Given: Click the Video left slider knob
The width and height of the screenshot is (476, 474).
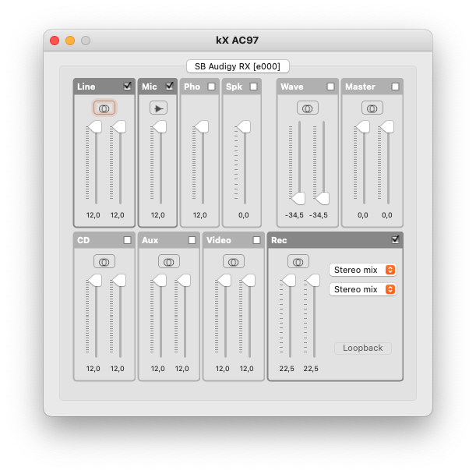Looking at the screenshot, I should 224,280.
